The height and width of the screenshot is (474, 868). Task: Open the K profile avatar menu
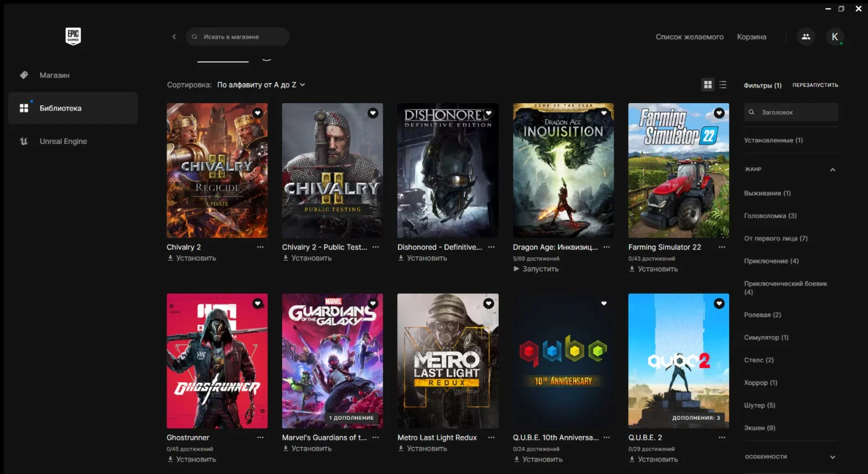point(835,37)
